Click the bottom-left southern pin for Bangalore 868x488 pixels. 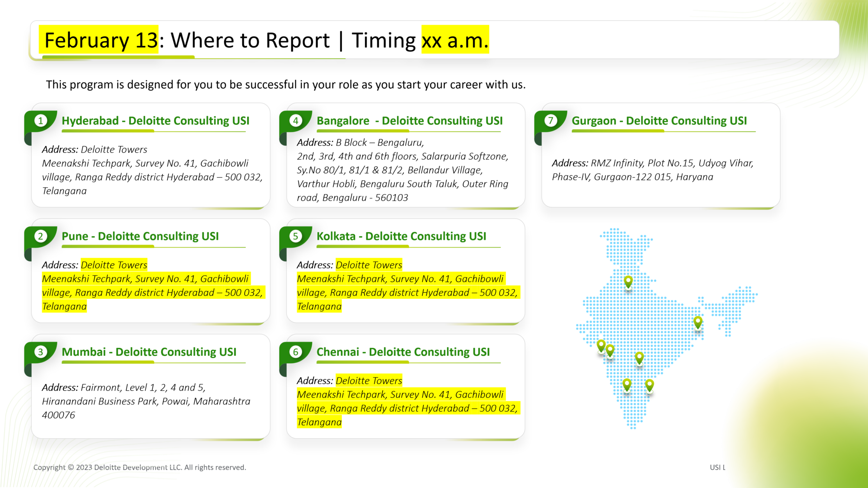pyautogui.click(x=627, y=384)
